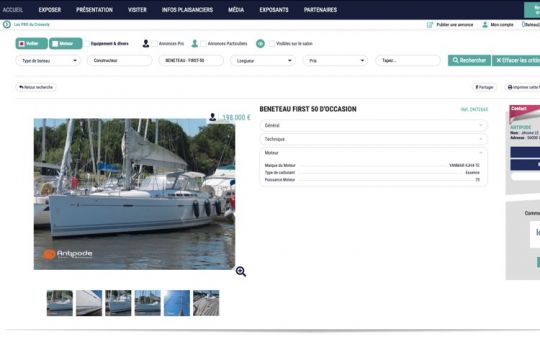Click the Marque du Moteur row label
The width and height of the screenshot is (540, 360).
coord(280,165)
